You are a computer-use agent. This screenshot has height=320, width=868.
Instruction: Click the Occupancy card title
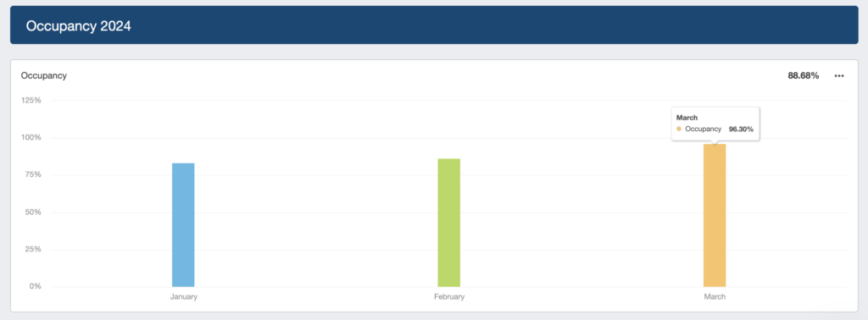point(44,75)
